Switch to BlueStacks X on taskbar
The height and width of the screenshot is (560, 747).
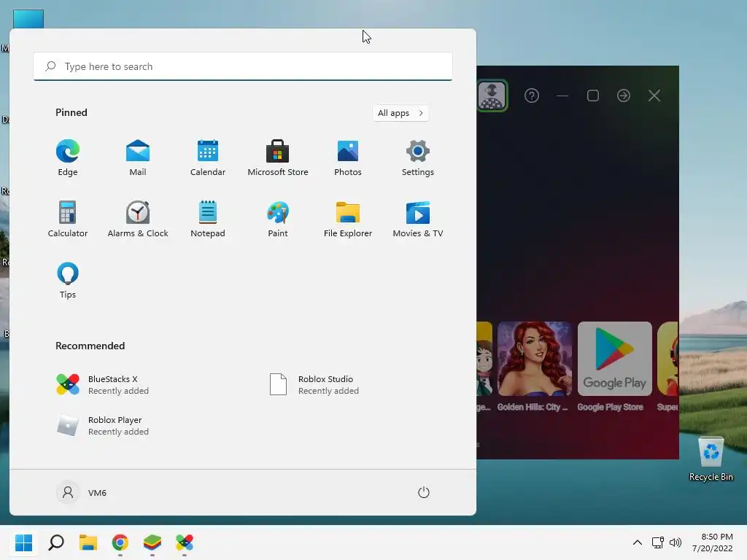pyautogui.click(x=185, y=542)
